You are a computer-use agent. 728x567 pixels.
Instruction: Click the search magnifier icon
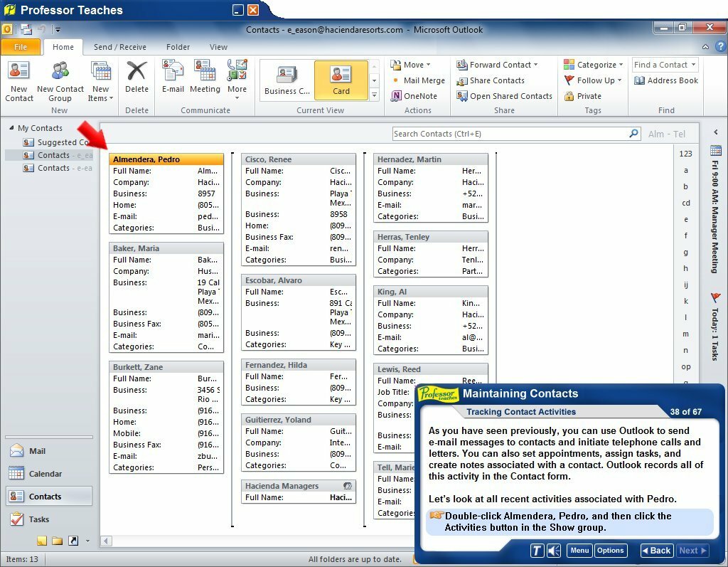[x=633, y=133]
